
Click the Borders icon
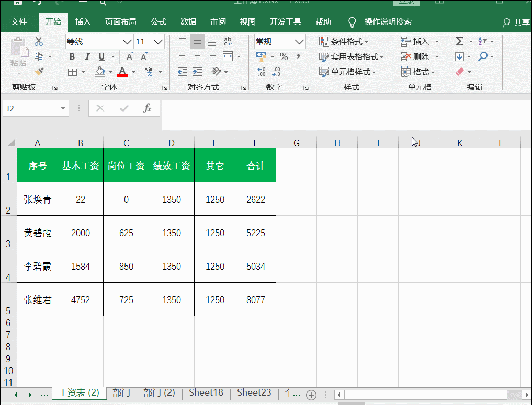pos(72,72)
